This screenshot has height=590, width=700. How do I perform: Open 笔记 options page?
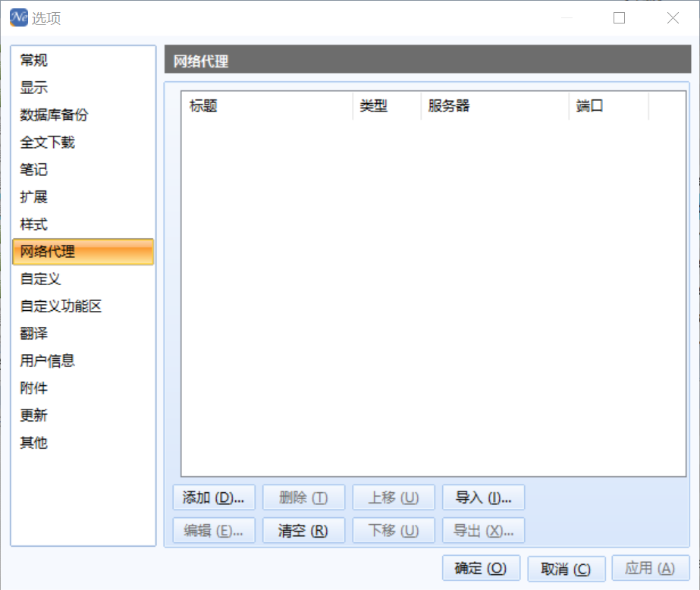(x=34, y=170)
